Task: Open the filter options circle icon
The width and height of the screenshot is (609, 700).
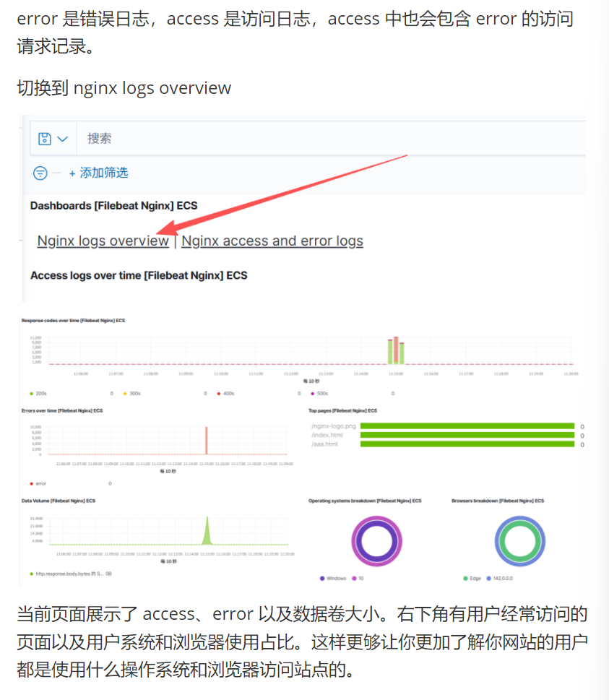Action: point(40,173)
